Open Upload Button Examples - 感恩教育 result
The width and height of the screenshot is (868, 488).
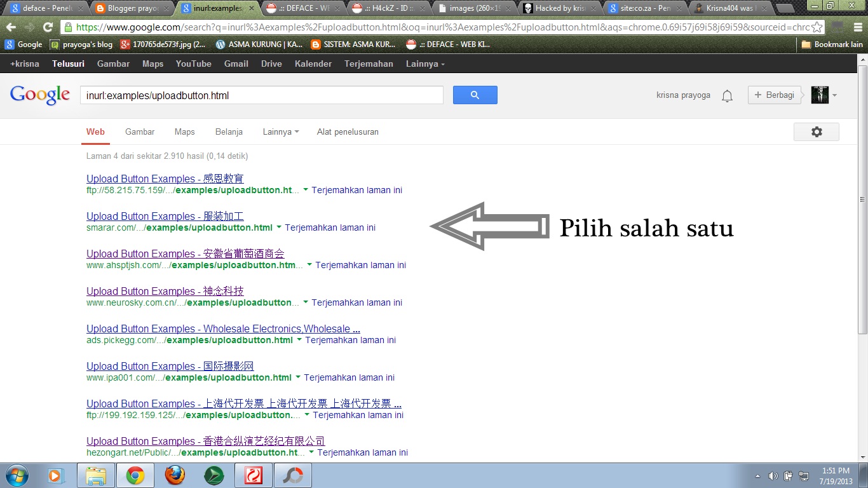pyautogui.click(x=165, y=179)
